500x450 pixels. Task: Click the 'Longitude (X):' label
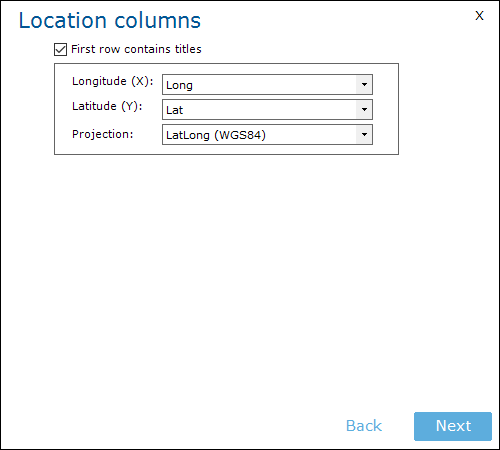point(113,81)
